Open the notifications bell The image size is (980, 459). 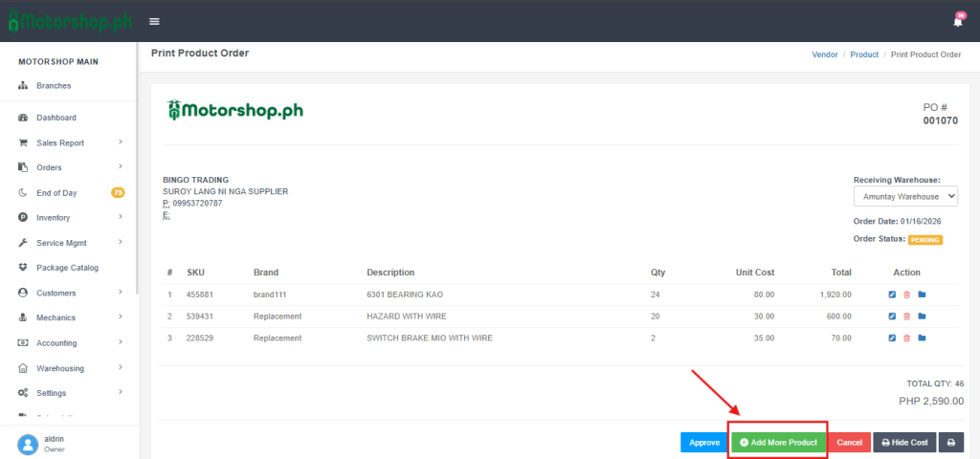point(958,21)
